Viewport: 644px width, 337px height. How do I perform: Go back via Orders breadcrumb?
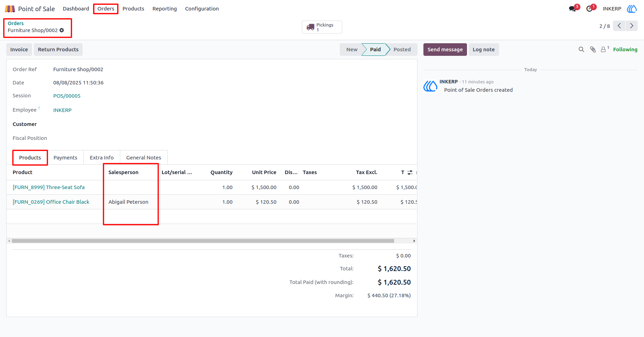point(16,23)
